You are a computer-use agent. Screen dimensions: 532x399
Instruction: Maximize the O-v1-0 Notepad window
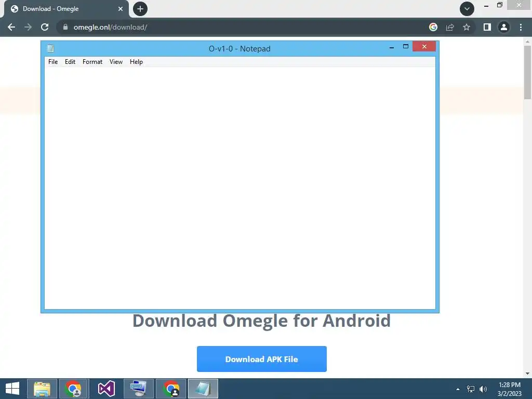[x=405, y=46]
